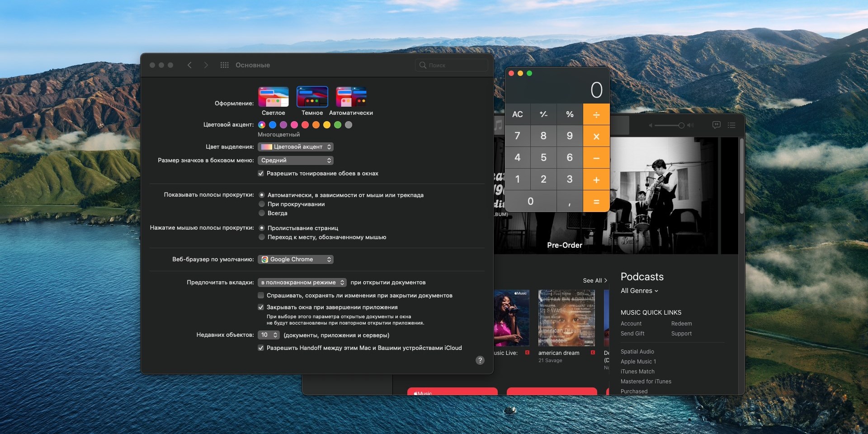Open Apple Music 1 link

point(638,362)
